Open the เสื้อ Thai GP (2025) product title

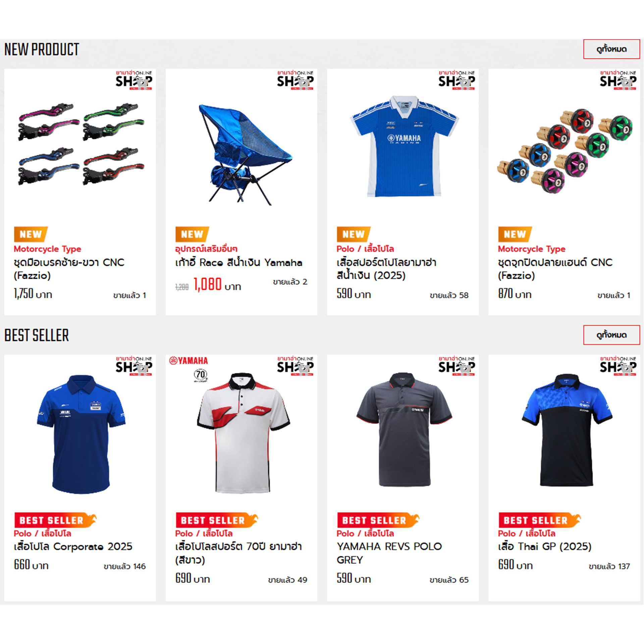click(544, 547)
